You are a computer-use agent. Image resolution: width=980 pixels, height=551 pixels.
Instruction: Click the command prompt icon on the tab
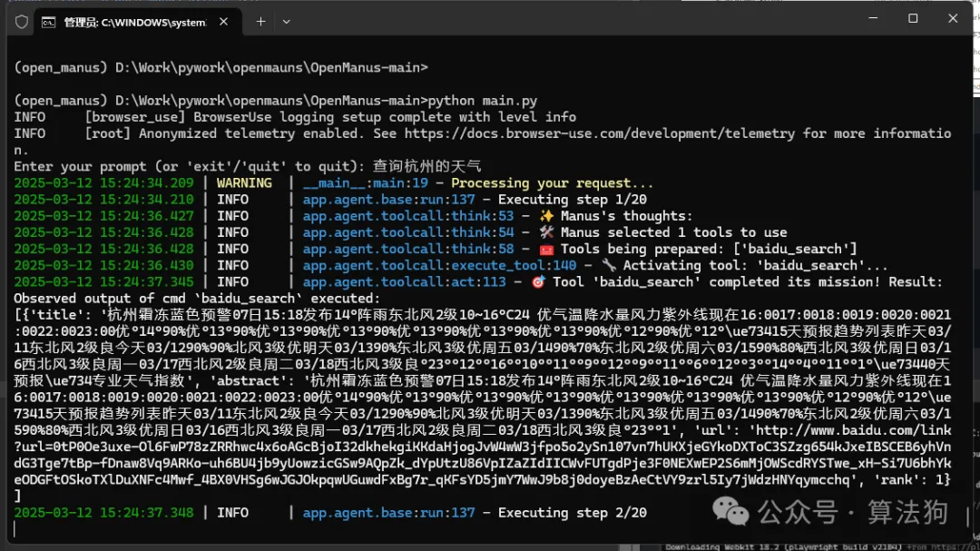48,23
